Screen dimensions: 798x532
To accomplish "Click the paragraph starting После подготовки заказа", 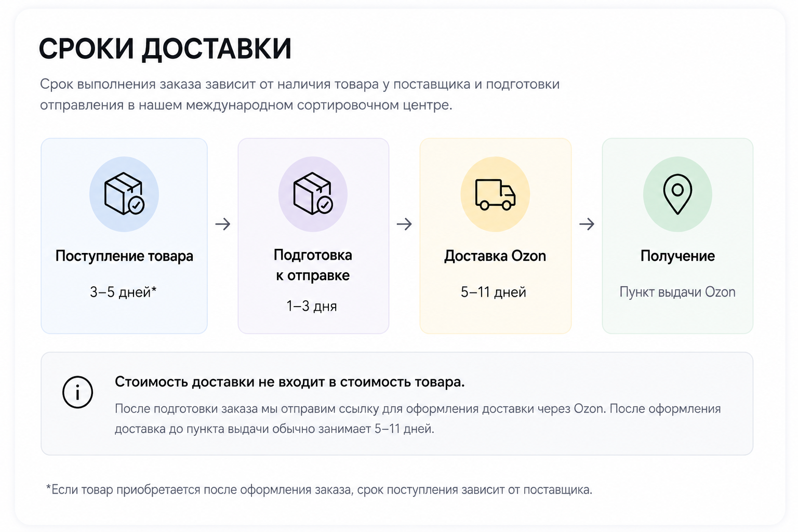I will click(x=418, y=419).
